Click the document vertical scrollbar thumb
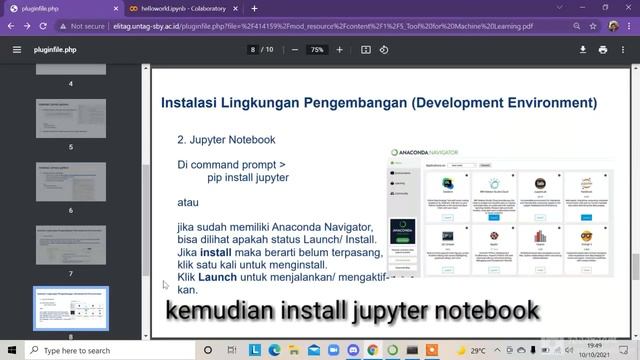The width and height of the screenshot is (640, 360). [636, 267]
